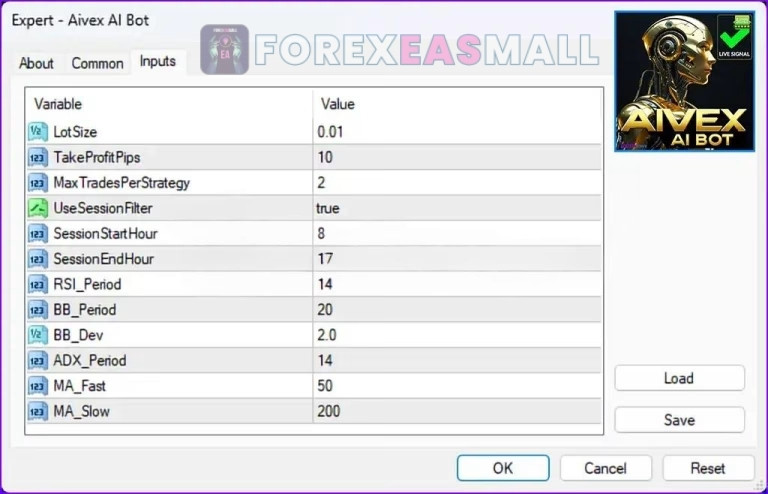Open the UseSessionFilter true value dropdown
The image size is (768, 494).
tap(457, 208)
